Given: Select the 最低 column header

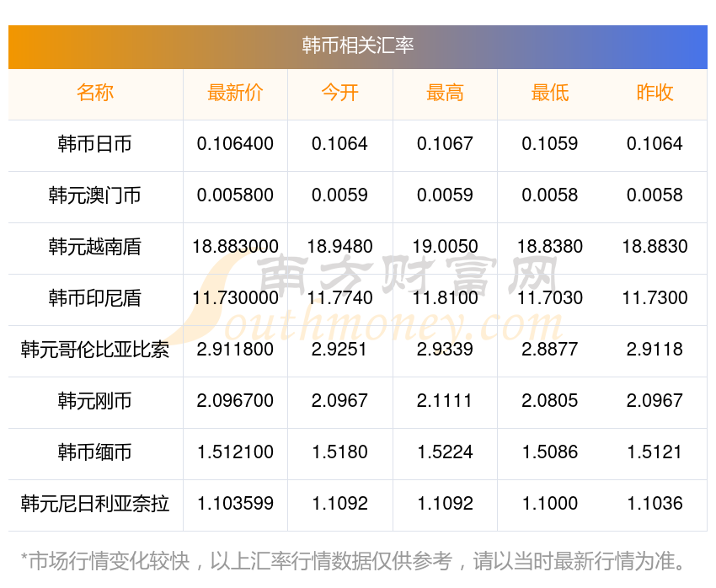Looking at the screenshot, I should point(550,93).
